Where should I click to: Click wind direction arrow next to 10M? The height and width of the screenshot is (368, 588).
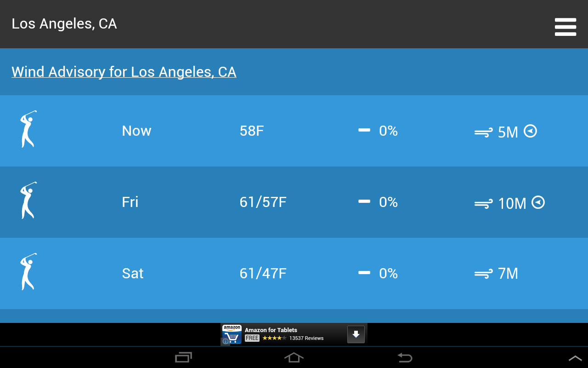pos(538,202)
